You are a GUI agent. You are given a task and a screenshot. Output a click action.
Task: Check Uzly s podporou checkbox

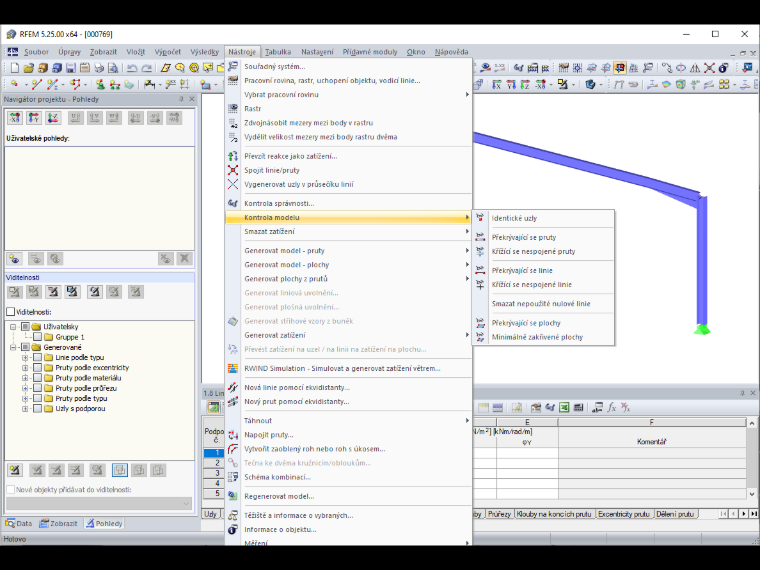point(37,408)
